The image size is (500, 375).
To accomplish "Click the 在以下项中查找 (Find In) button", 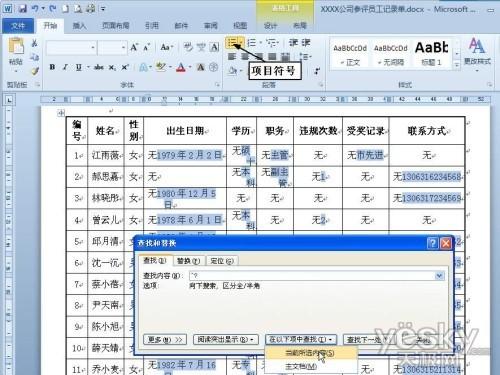I will coord(301,339).
